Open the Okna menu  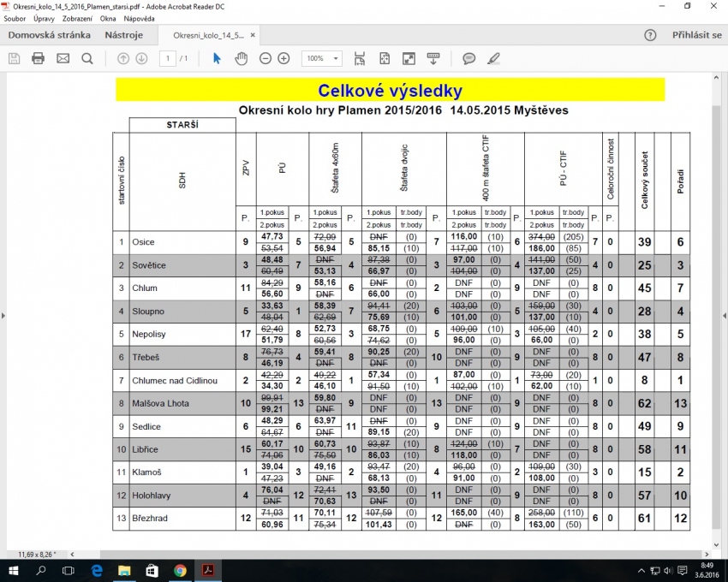[108, 19]
